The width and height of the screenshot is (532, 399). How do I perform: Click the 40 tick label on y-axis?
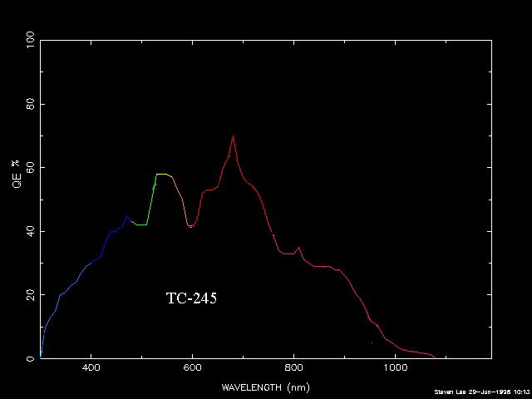(x=31, y=231)
